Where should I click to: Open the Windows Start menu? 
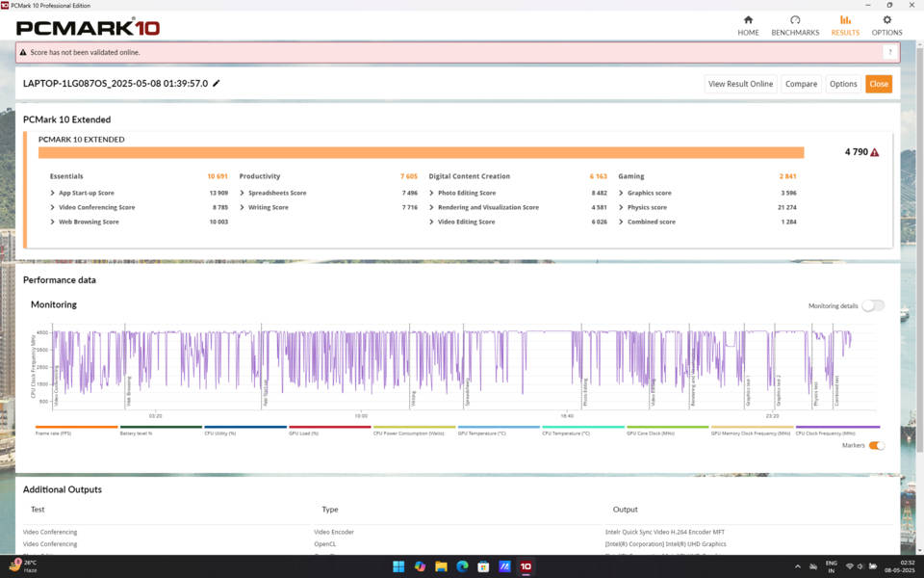click(398, 566)
